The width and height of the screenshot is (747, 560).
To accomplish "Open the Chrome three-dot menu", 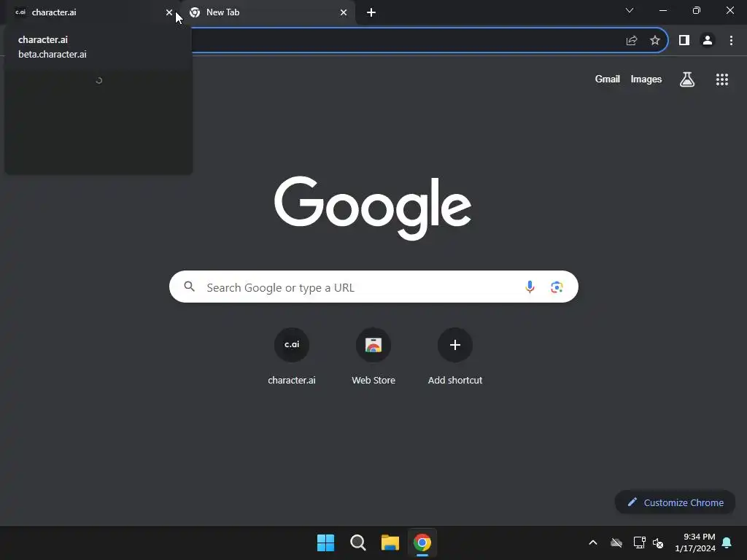I will pyautogui.click(x=731, y=41).
